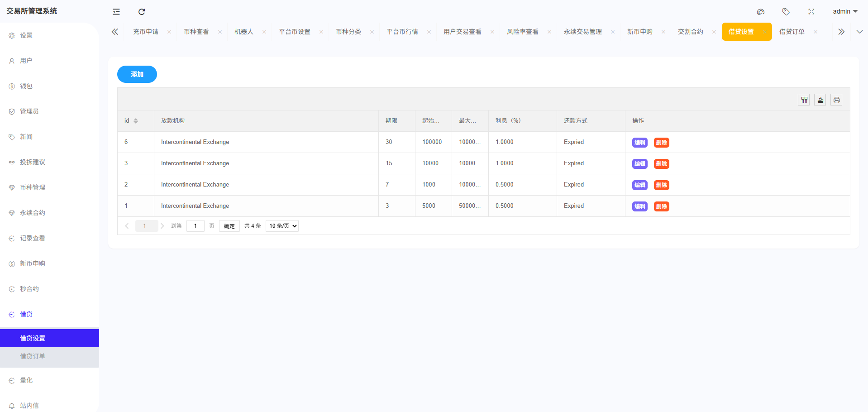The height and width of the screenshot is (412, 868).
Task: Click the tag icon in the header
Action: [x=786, y=12]
